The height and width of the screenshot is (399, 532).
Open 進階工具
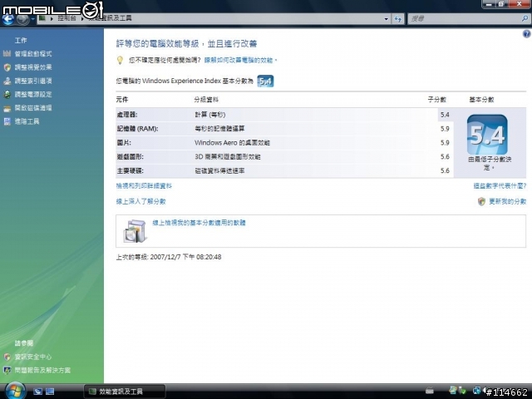tap(27, 121)
